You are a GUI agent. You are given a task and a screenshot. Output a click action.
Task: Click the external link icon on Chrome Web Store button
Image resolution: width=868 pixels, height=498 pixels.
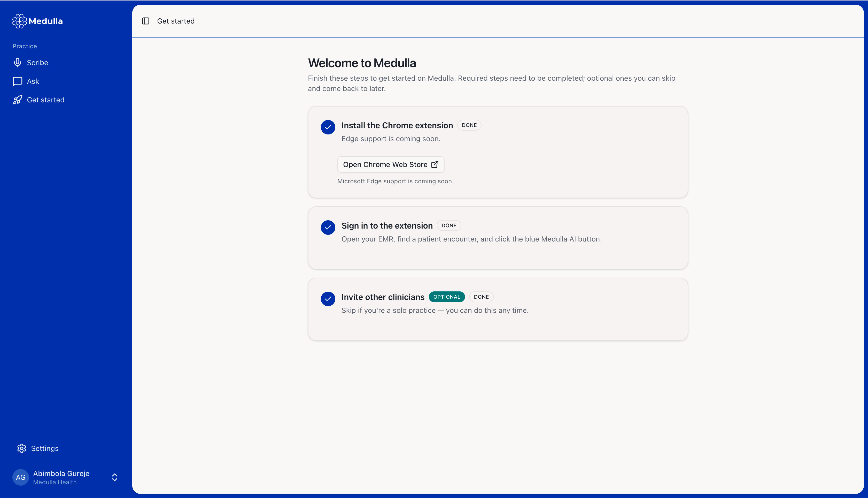(x=435, y=164)
